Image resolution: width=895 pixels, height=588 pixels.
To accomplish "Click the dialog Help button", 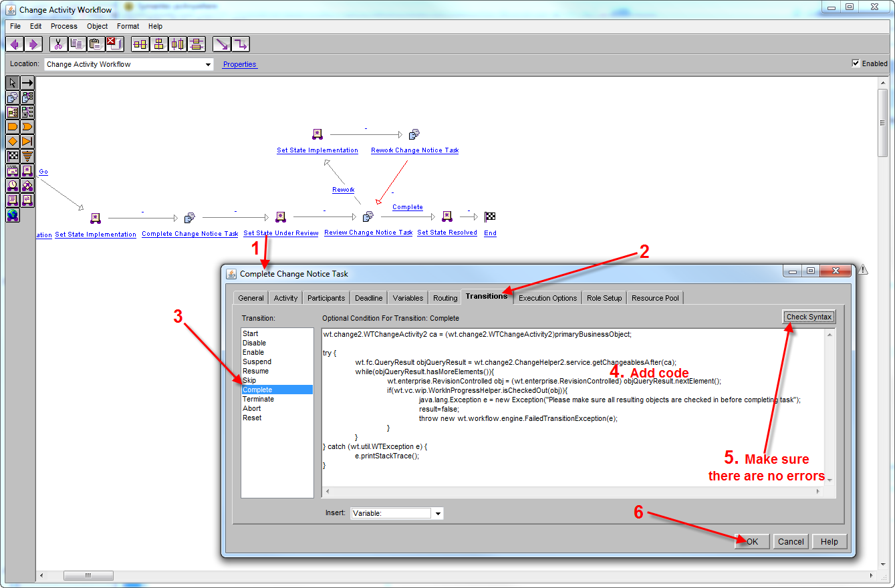I will pyautogui.click(x=829, y=541).
